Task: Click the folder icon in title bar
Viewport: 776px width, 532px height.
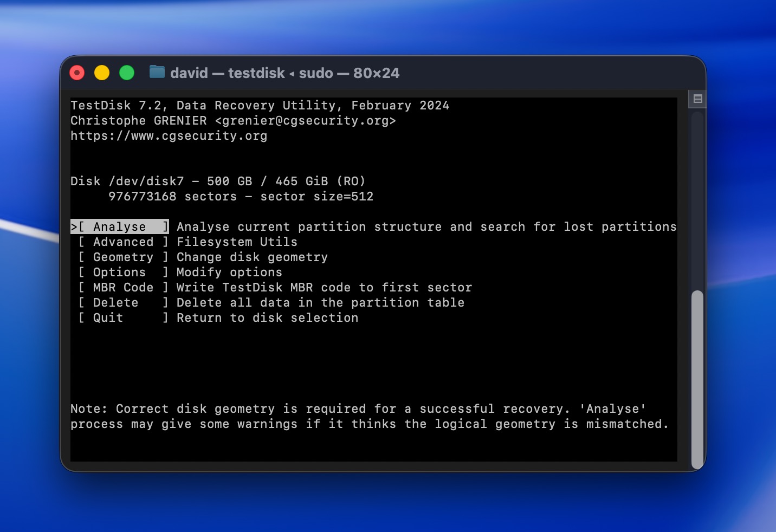Action: click(157, 72)
